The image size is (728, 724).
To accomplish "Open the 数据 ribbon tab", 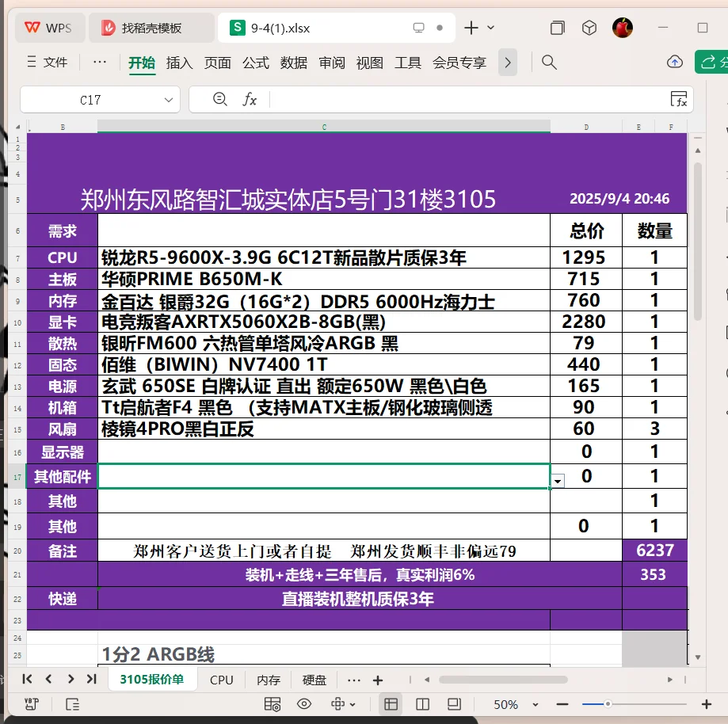I will pyautogui.click(x=293, y=63).
